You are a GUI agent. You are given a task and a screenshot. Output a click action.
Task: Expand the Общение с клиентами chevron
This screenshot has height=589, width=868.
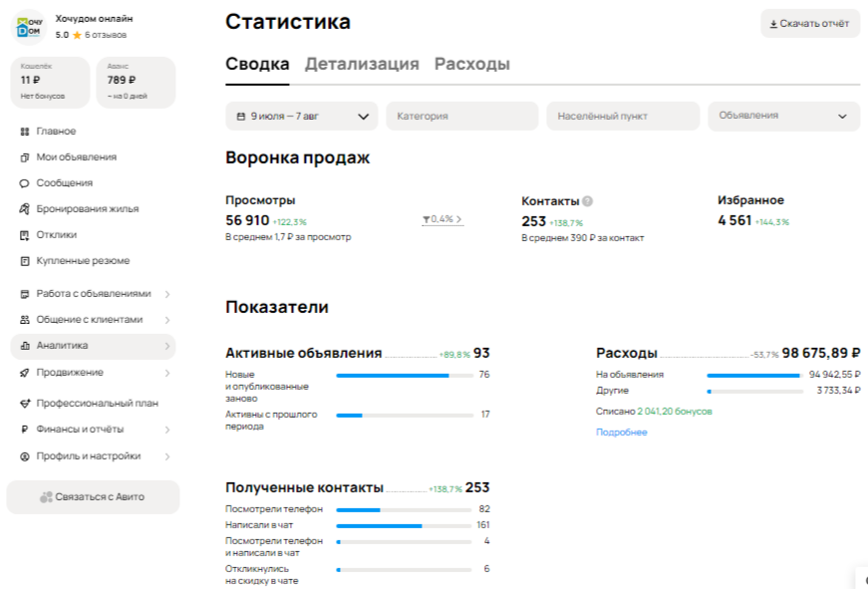[167, 320]
